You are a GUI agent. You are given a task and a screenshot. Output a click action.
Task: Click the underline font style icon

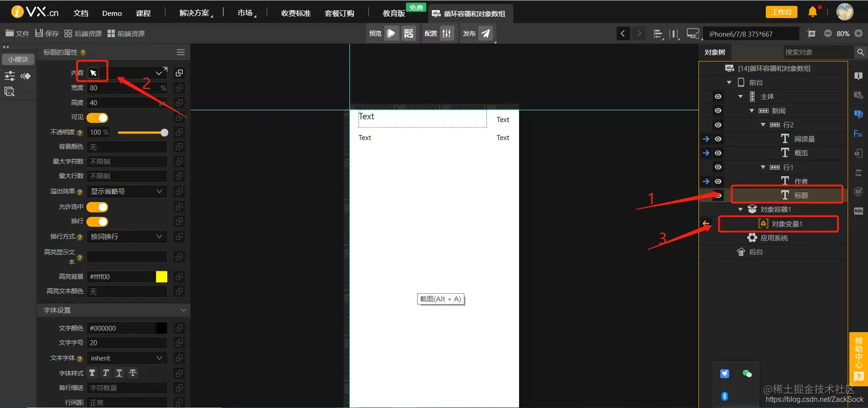coord(119,373)
